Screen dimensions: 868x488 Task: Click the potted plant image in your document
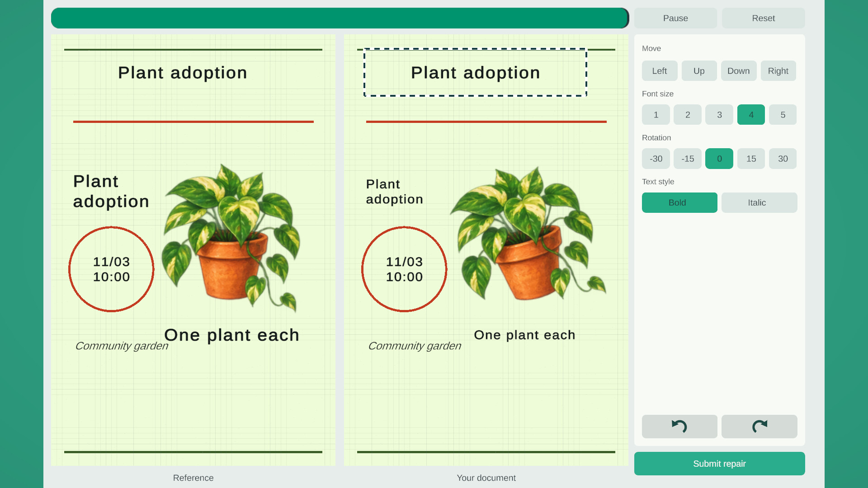point(528,234)
